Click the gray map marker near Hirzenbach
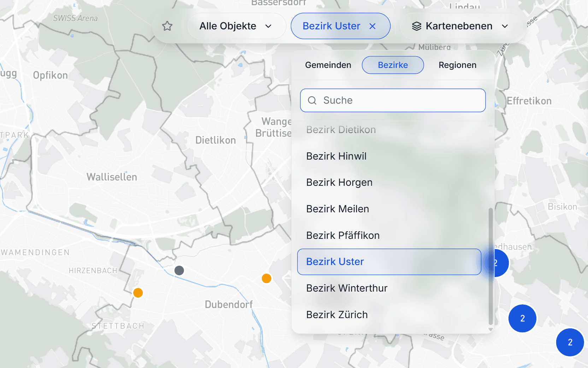 click(179, 271)
